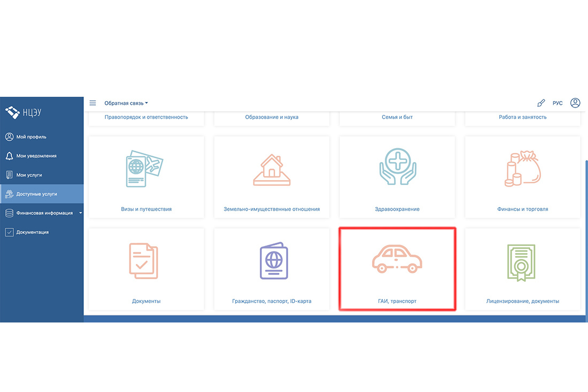Open Финансы и торговля link

click(x=523, y=209)
